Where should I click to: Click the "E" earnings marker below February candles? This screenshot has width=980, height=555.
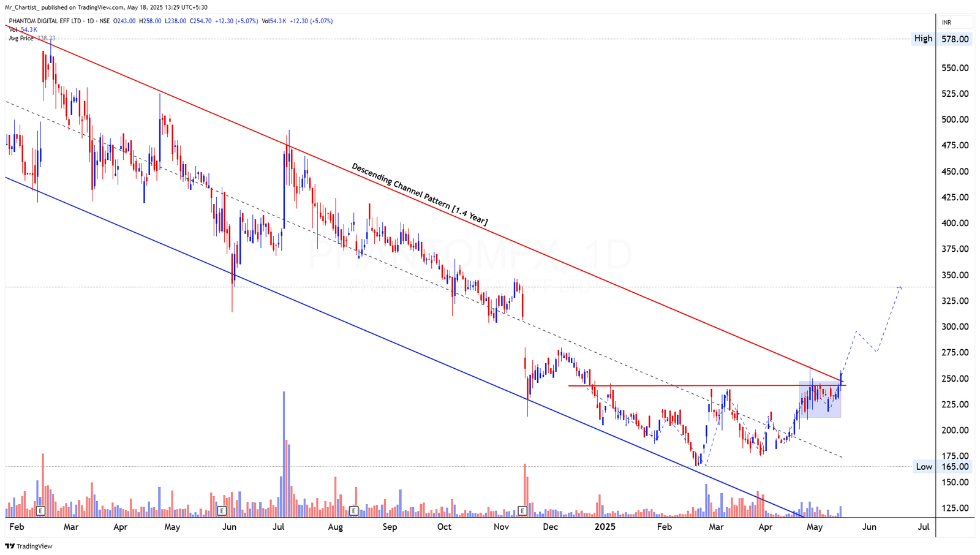(x=40, y=510)
